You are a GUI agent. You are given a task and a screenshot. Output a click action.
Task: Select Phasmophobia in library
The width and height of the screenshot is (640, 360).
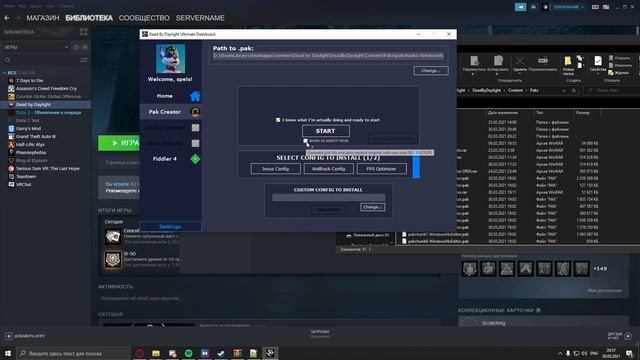tap(31, 152)
